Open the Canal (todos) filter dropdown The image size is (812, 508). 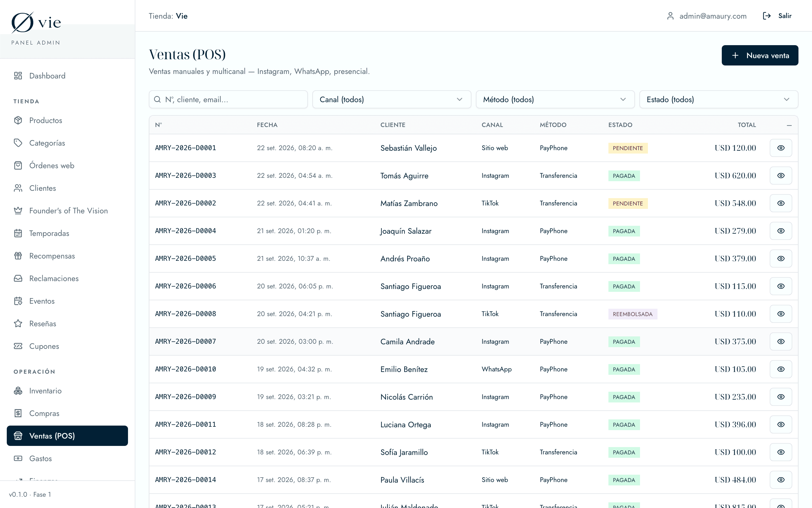point(392,99)
